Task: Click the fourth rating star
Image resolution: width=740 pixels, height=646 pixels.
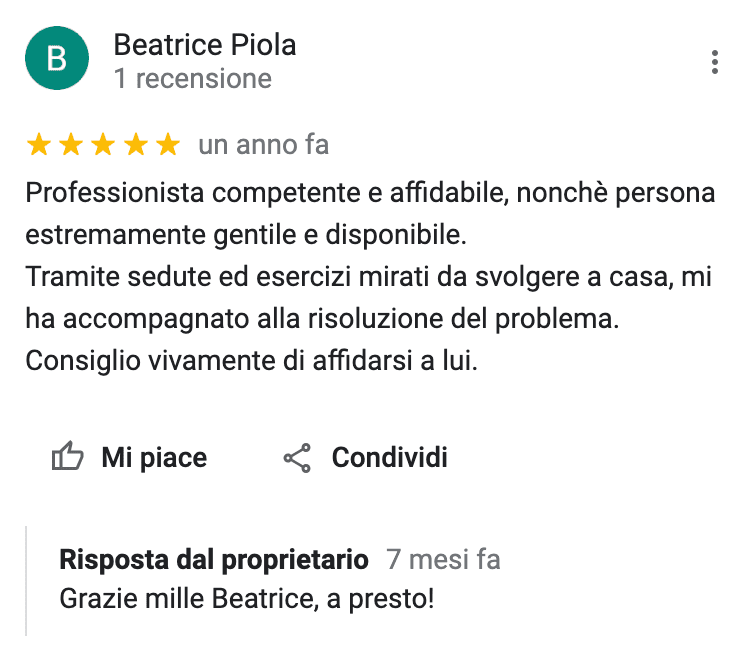Action: (135, 145)
